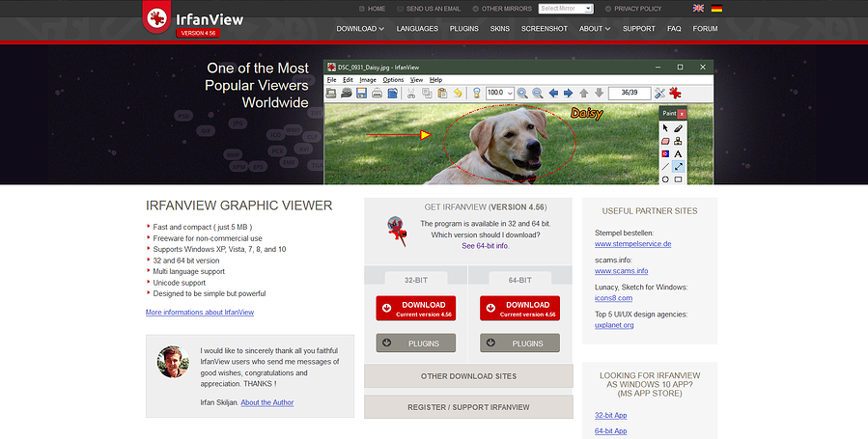Viewport: 868px width, 439px height.
Task: Click the author's portrait photo
Action: [x=173, y=362]
